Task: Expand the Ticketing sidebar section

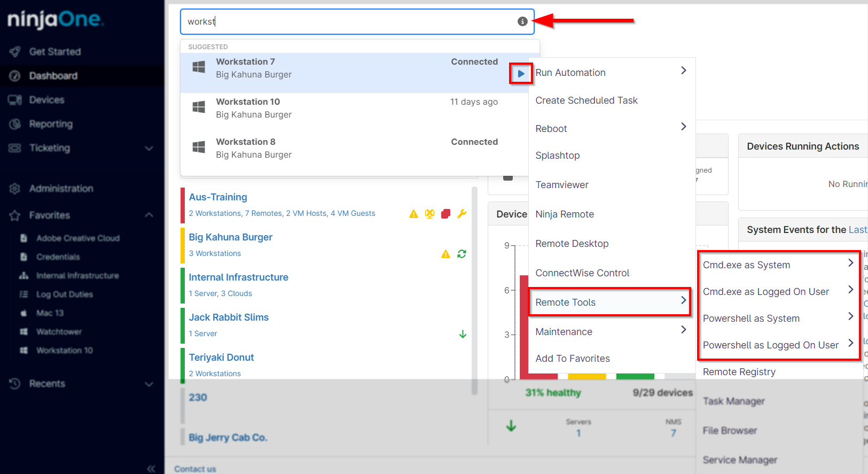Action: [x=149, y=148]
